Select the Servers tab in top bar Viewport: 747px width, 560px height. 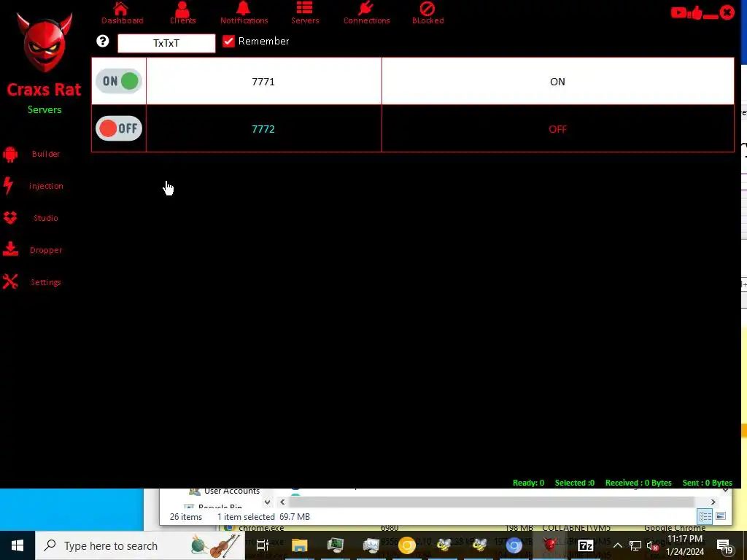[305, 13]
